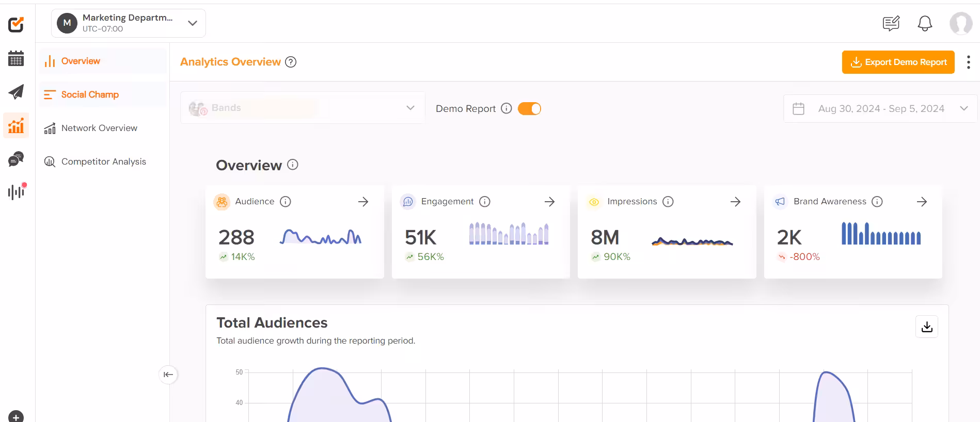Open the publish paper plane icon

[x=16, y=92]
